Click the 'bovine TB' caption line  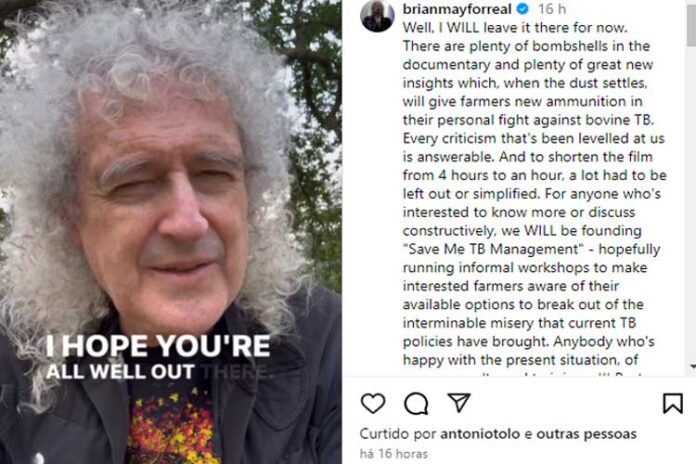[528, 120]
